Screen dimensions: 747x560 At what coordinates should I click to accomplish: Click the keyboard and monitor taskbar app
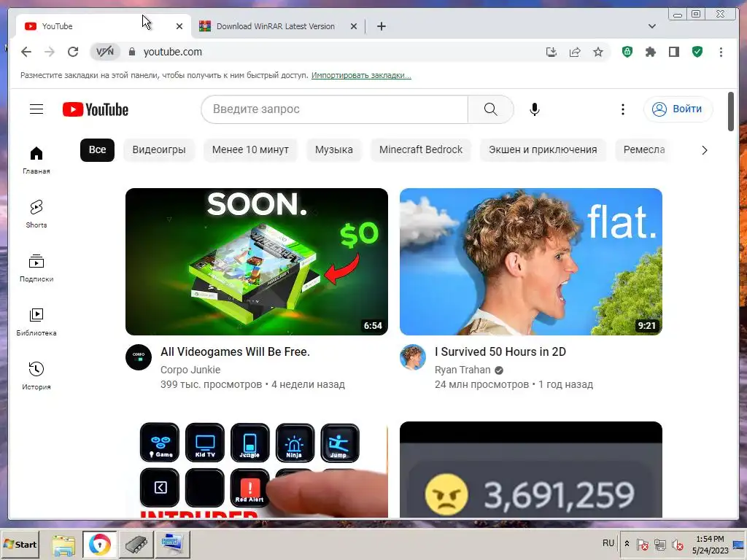pos(172,544)
